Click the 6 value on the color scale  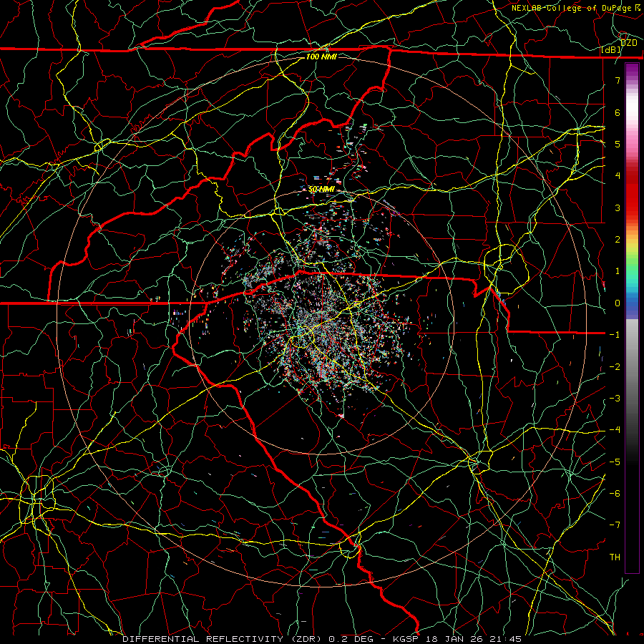click(x=618, y=112)
